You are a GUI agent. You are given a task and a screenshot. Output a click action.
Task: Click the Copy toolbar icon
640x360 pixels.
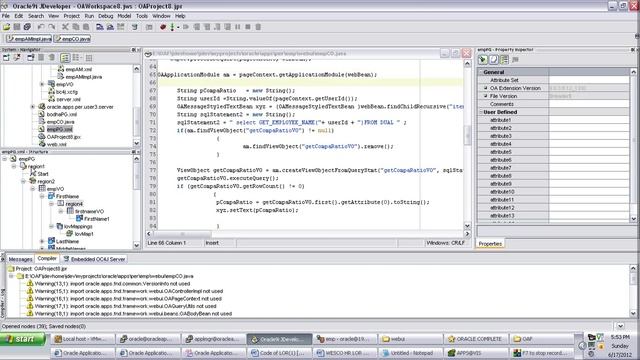[76, 27]
